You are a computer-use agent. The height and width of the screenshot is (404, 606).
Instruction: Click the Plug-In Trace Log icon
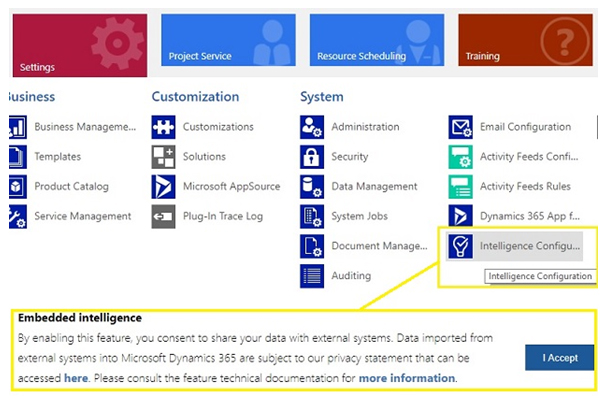click(163, 216)
